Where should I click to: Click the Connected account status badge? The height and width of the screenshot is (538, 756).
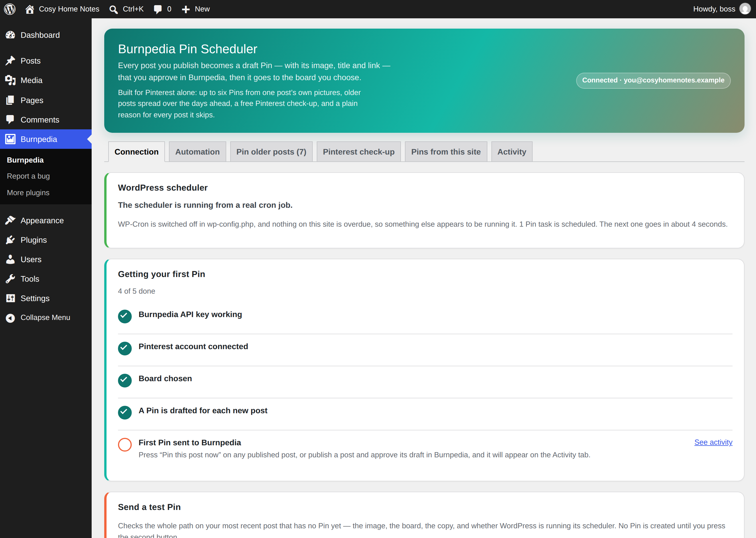653,80
